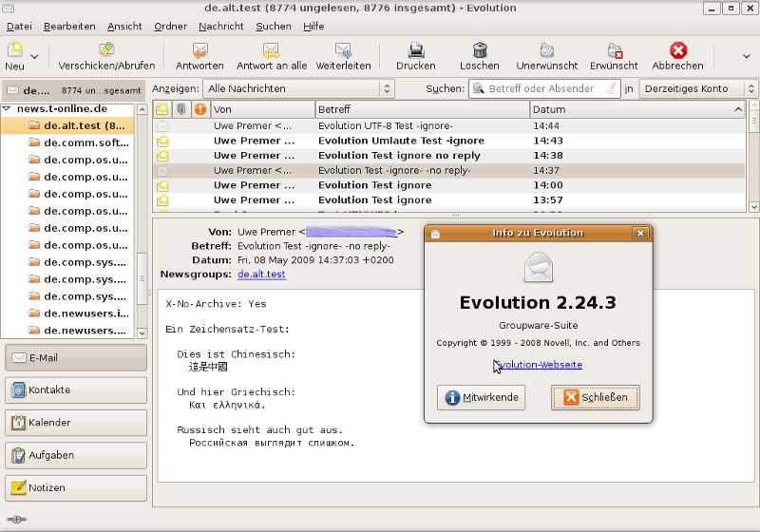
Task: Sort messages by the attachment column header
Action: (180, 109)
